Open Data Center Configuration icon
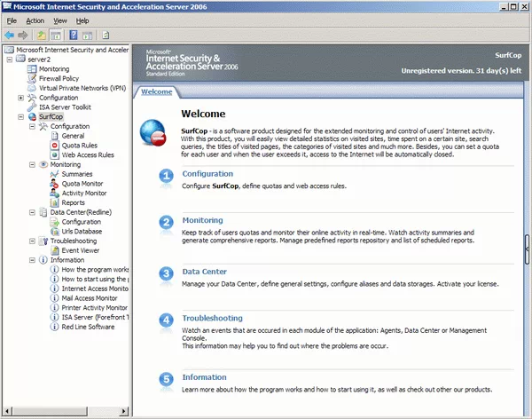This screenshot has width=532, height=419. point(54,222)
